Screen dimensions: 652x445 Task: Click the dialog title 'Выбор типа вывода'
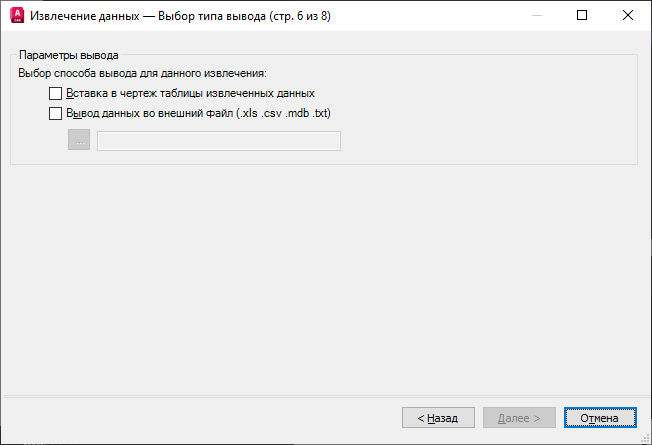212,16
